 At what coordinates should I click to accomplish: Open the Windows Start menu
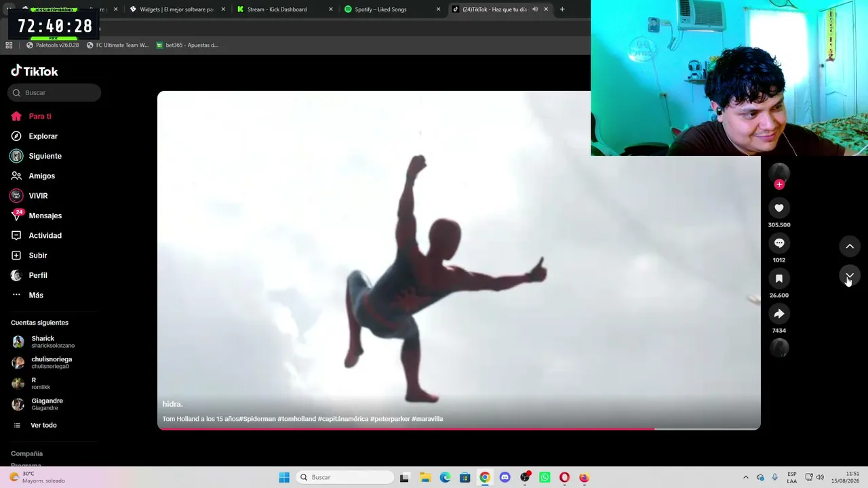pyautogui.click(x=284, y=477)
